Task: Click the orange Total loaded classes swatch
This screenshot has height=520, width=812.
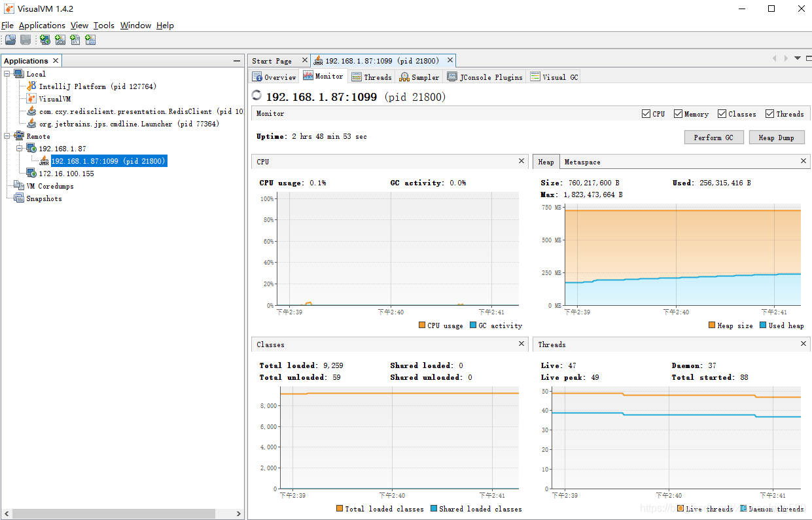Action: (x=340, y=508)
